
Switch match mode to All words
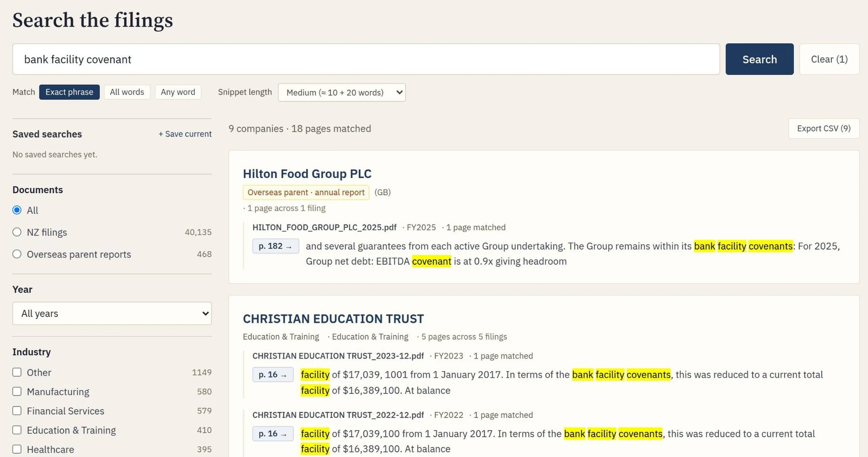click(127, 92)
